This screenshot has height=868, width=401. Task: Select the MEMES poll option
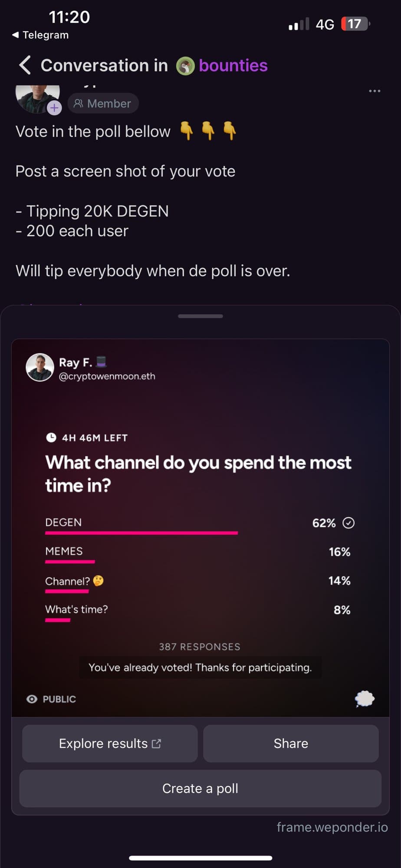point(200,554)
